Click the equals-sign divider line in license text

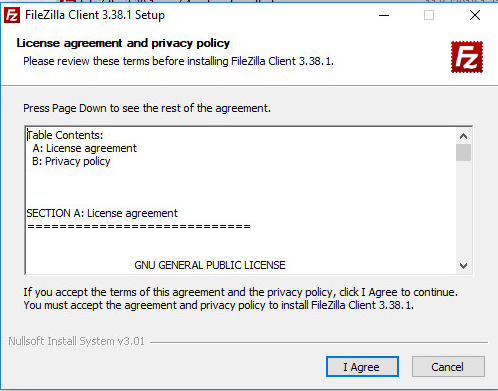pos(139,227)
